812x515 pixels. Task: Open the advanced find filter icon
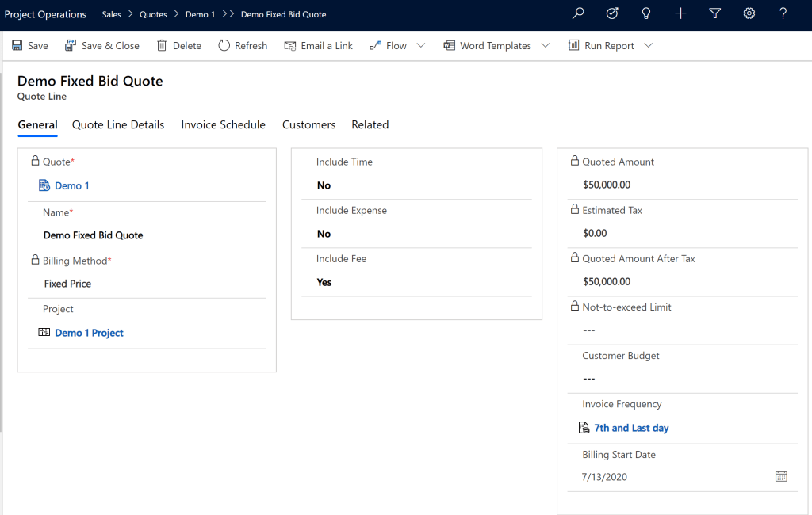coord(714,13)
